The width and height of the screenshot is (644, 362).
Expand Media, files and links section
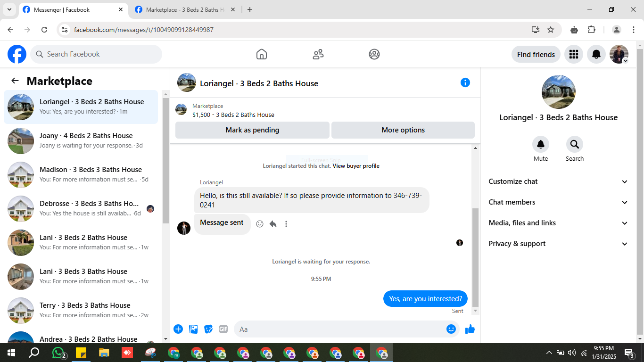point(559,223)
